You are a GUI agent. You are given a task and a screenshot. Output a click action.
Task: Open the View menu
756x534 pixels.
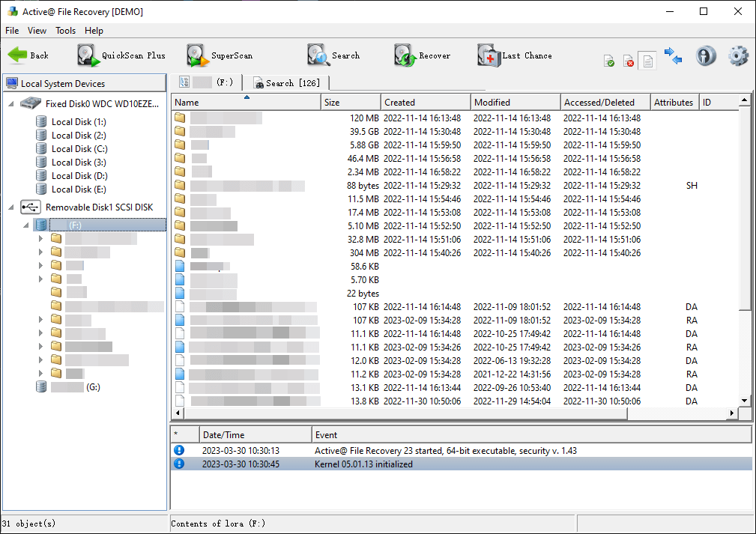coord(37,31)
